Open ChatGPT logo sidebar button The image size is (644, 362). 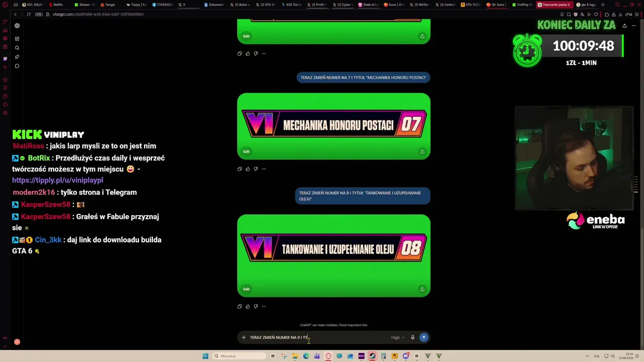click(17, 26)
